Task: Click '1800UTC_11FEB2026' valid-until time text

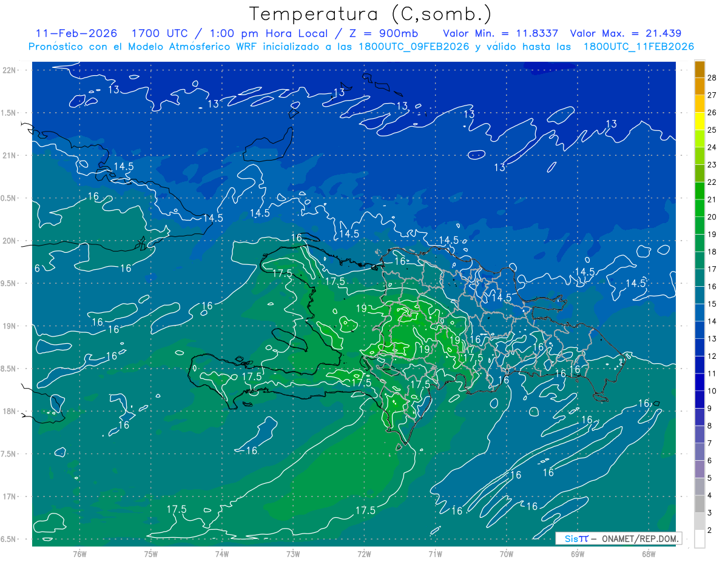Action: (x=639, y=47)
